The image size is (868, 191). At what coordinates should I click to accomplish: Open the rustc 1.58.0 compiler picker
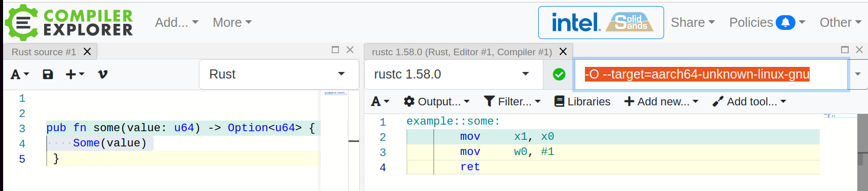[x=454, y=74]
